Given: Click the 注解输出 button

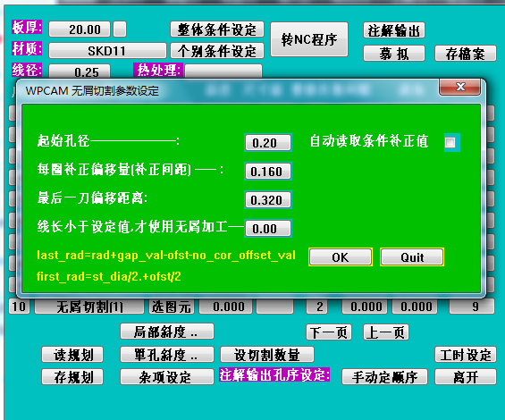Looking at the screenshot, I should (x=394, y=30).
